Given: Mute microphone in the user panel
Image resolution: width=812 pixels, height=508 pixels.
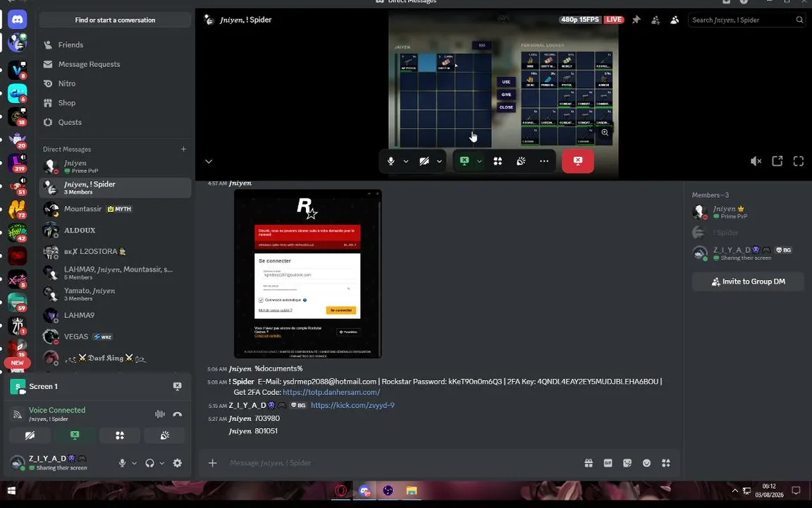Looking at the screenshot, I should pos(122,463).
